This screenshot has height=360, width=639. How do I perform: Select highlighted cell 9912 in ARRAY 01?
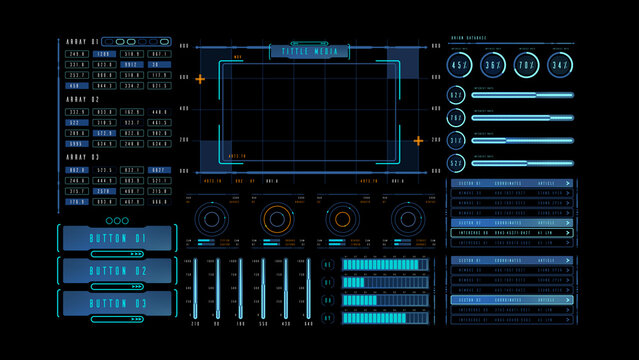tap(132, 64)
